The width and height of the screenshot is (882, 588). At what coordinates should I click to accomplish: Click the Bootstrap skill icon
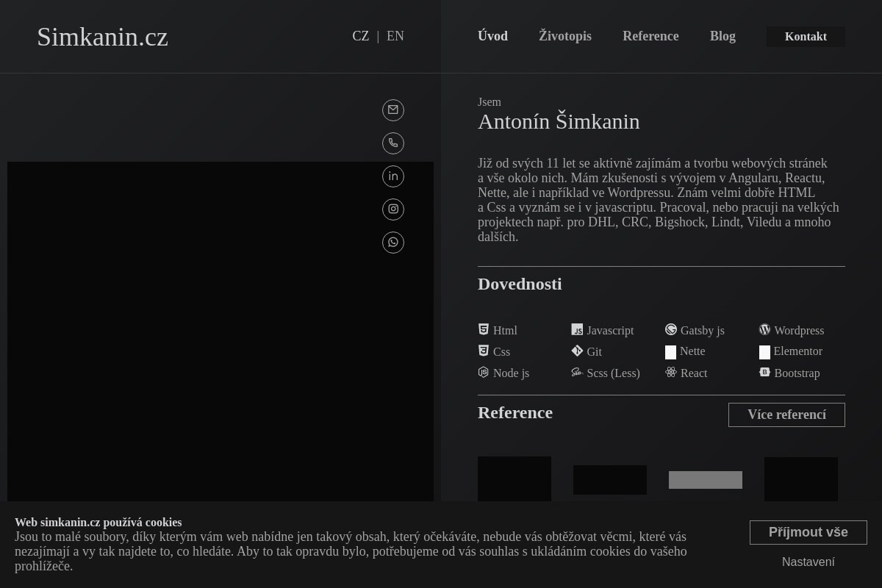tap(764, 372)
